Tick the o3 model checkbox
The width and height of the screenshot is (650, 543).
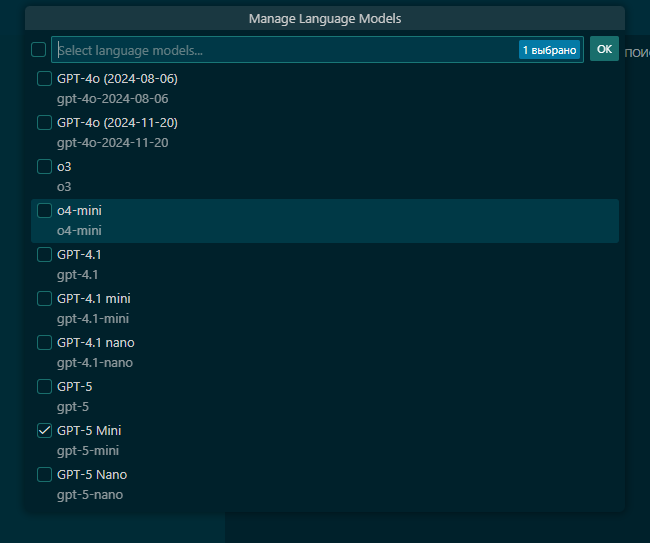pyautogui.click(x=44, y=167)
